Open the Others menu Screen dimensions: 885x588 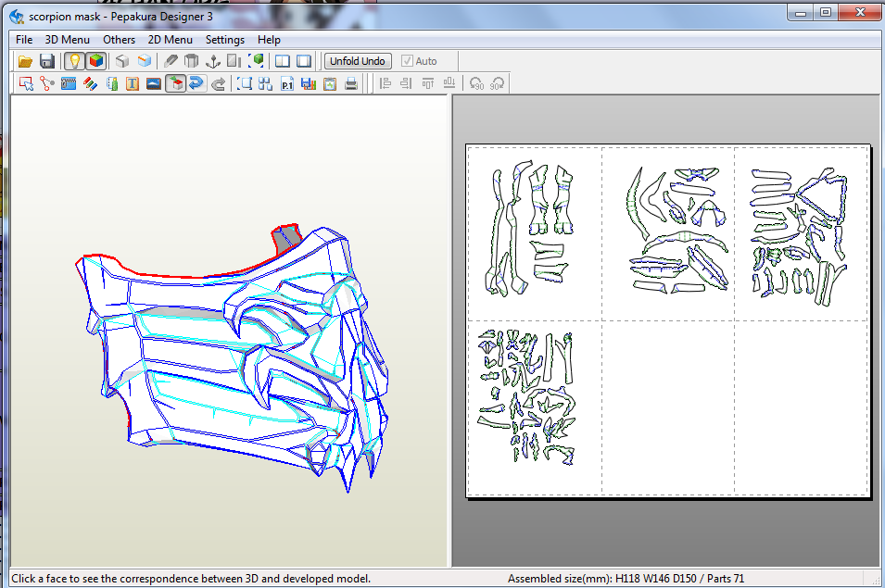[120, 40]
